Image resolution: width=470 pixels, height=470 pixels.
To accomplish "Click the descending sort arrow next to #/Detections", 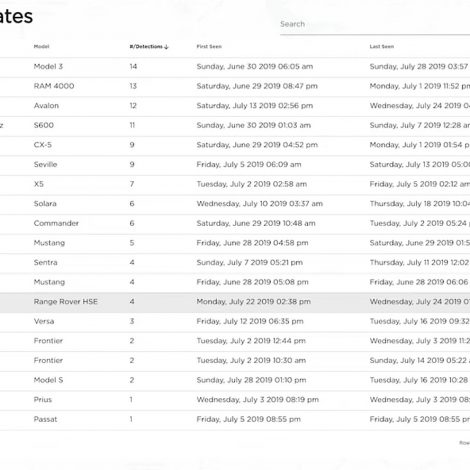I will click(x=166, y=47).
